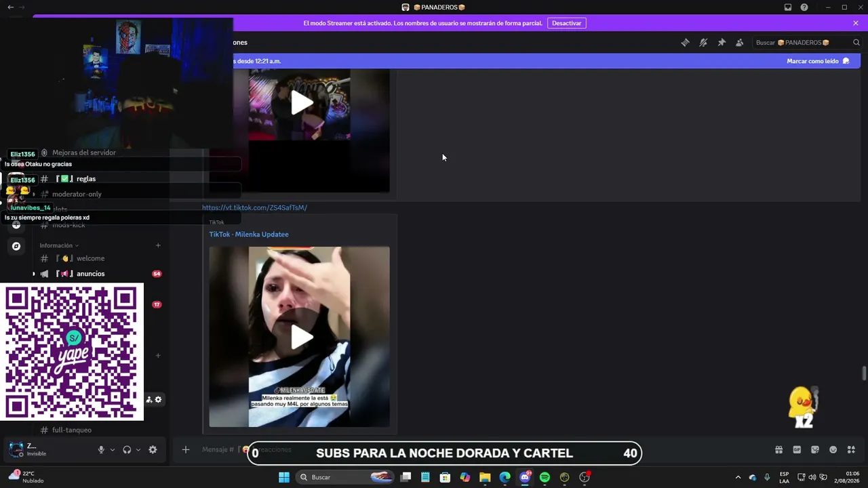Open TikTok - Milenka Updatee title link
This screenshot has width=868, height=488.
[x=249, y=235]
